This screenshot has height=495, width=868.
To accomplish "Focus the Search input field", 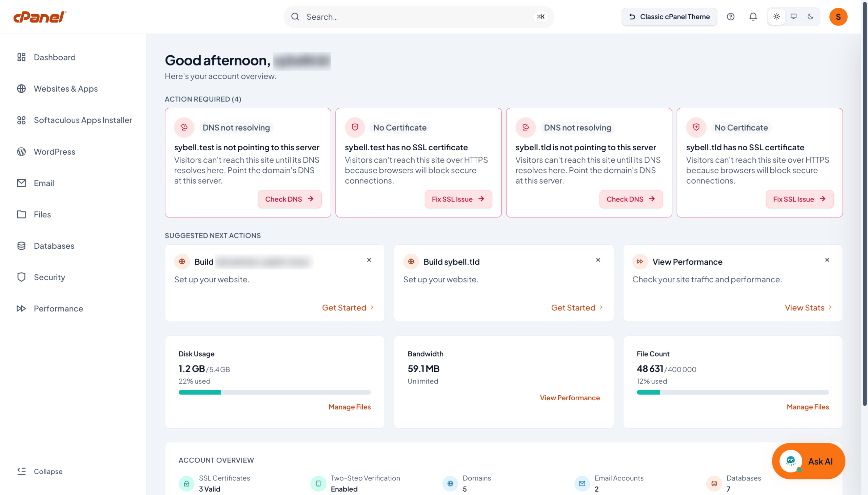I will pos(418,17).
